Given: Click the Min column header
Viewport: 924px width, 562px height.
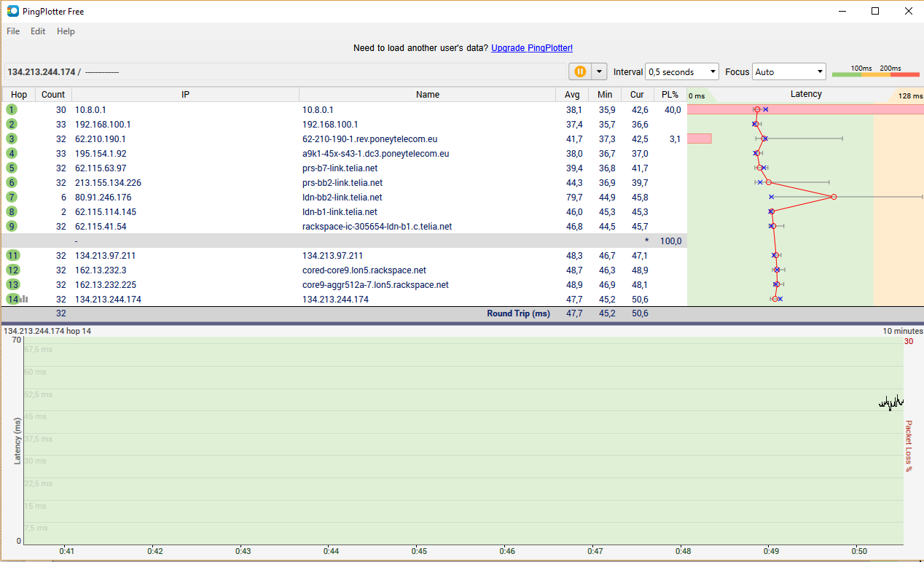Looking at the screenshot, I should tap(605, 95).
